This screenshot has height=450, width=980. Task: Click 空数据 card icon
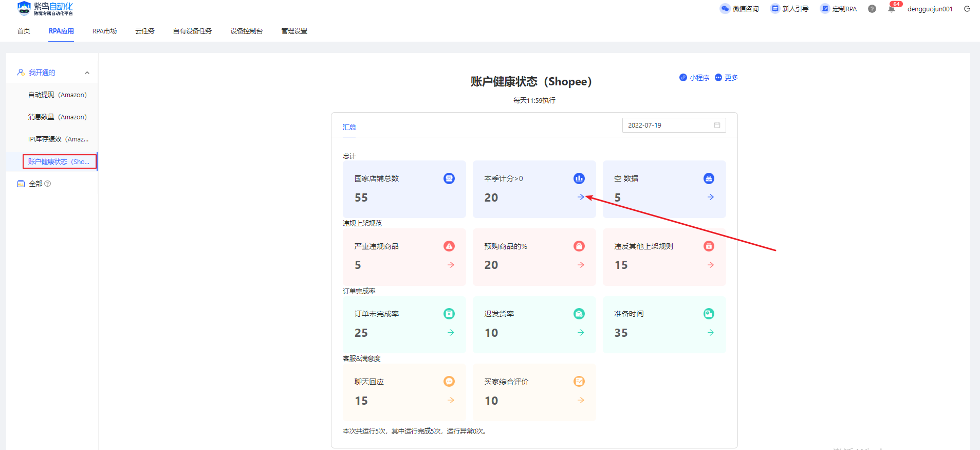(x=709, y=178)
